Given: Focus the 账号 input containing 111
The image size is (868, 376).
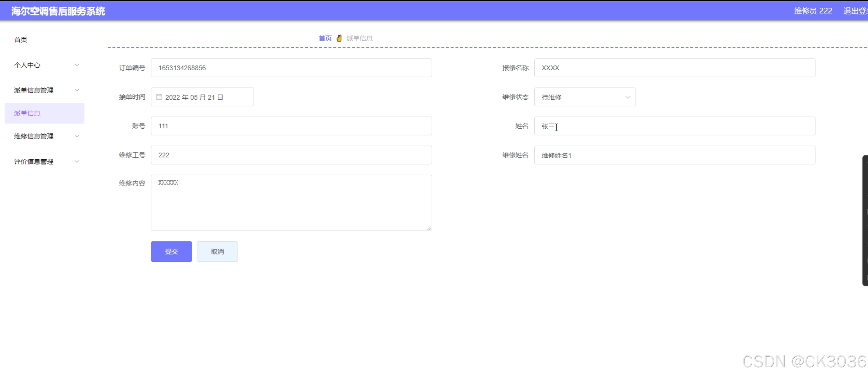Looking at the screenshot, I should point(291,126).
